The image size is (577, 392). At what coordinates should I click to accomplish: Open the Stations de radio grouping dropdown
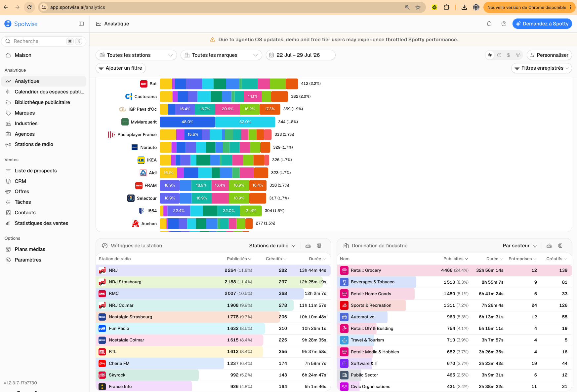pyautogui.click(x=272, y=246)
